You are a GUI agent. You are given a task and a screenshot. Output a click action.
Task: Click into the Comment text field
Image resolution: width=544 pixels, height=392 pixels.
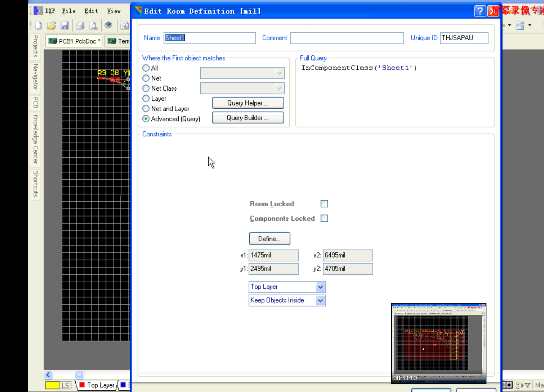click(x=347, y=38)
